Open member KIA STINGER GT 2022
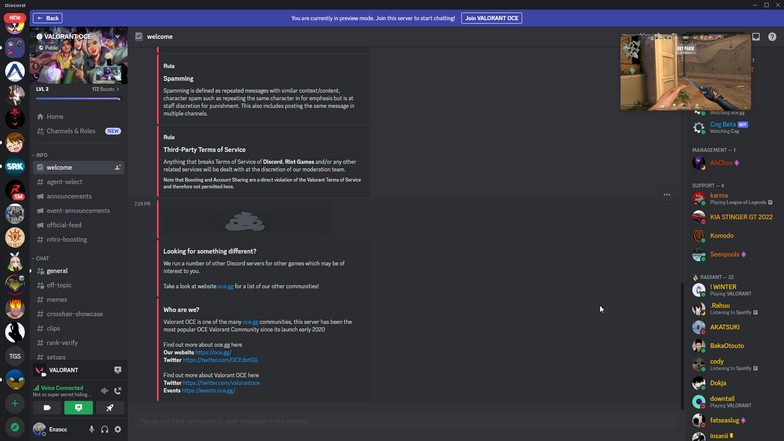784x441 pixels. pos(733,217)
